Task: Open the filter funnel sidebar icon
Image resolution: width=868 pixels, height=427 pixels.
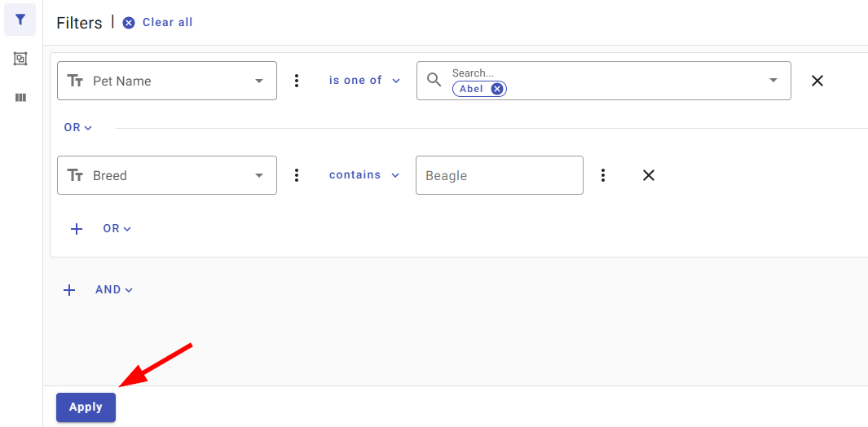Action: tap(20, 20)
